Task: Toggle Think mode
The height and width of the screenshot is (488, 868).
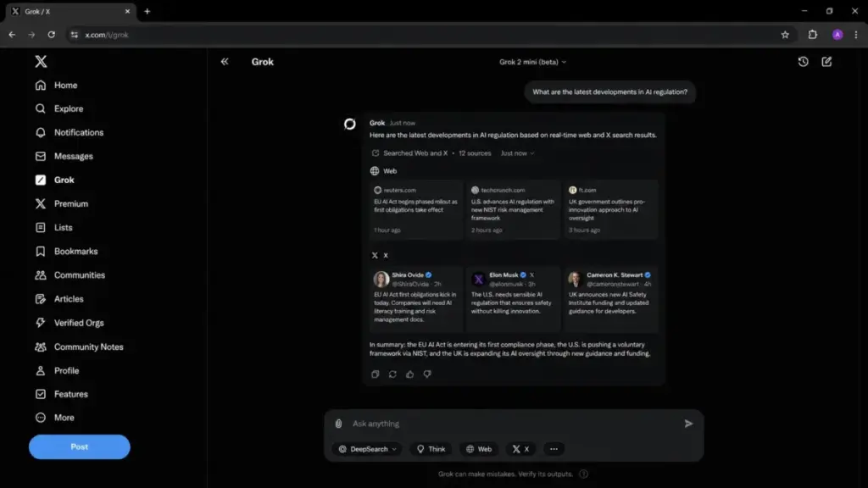Action: point(431,449)
